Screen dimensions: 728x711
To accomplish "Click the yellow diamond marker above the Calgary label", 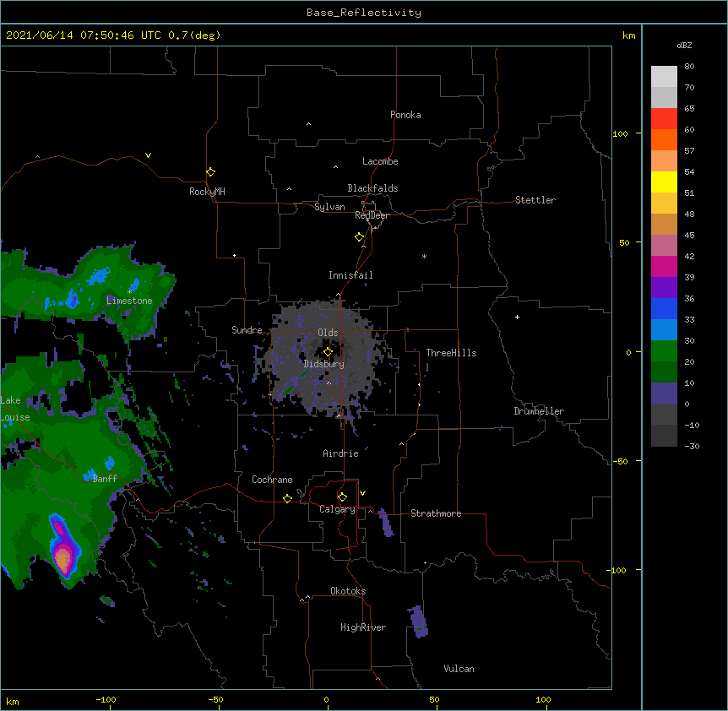I will click(x=342, y=497).
